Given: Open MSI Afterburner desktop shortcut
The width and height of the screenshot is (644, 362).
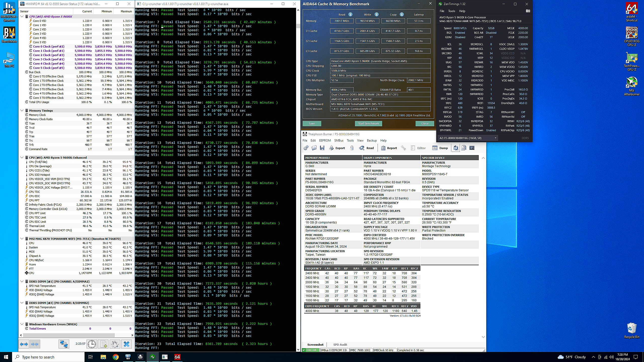Looking at the screenshot, I should (x=632, y=86).
